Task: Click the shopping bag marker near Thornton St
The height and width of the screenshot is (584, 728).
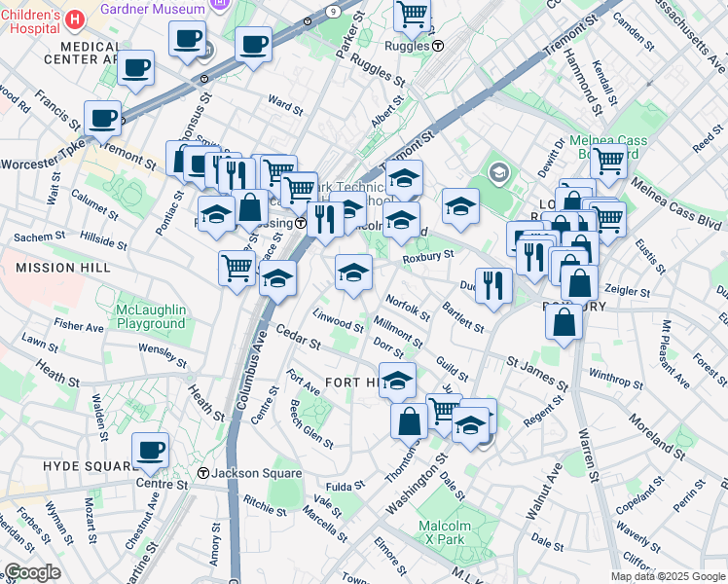Action: click(409, 424)
